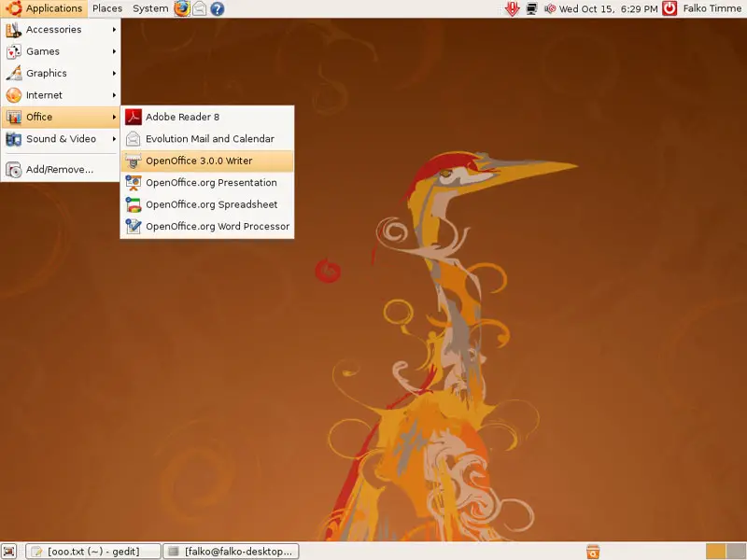Click the red update notifier arrow icon

513,8
